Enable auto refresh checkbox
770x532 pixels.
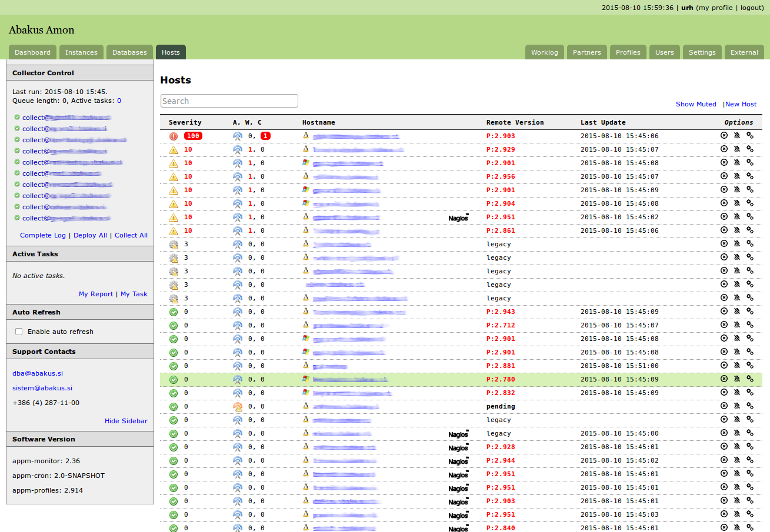click(x=19, y=332)
